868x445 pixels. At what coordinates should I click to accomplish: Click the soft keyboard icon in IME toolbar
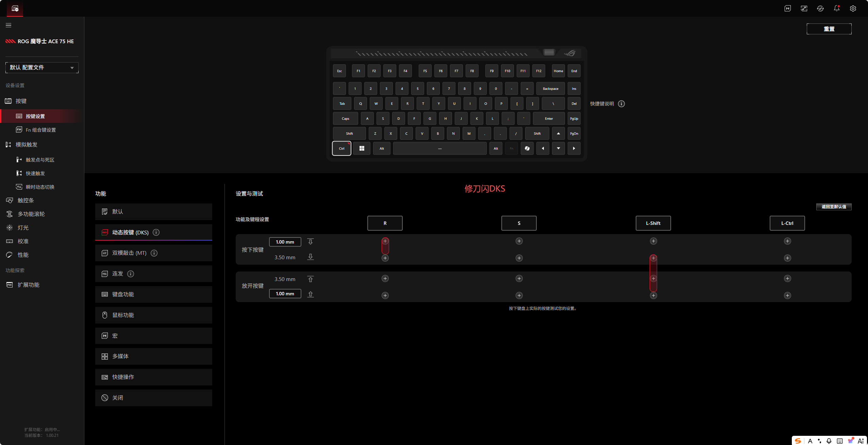(840, 441)
